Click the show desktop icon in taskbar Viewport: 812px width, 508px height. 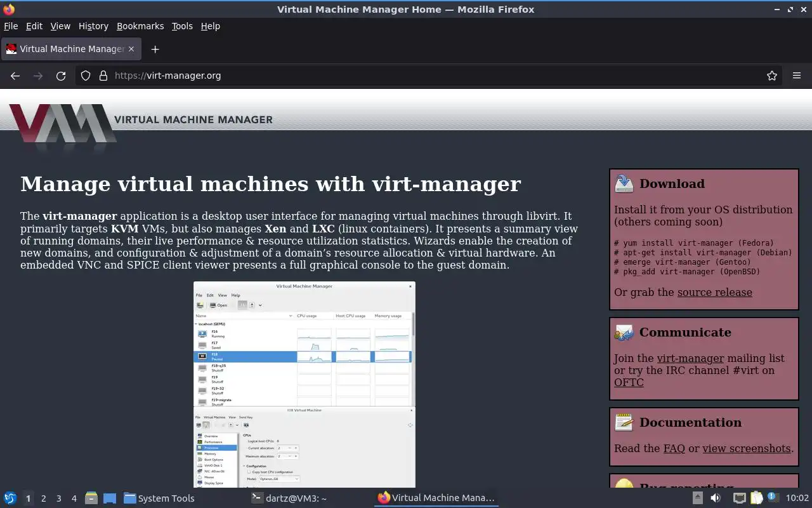point(110,498)
